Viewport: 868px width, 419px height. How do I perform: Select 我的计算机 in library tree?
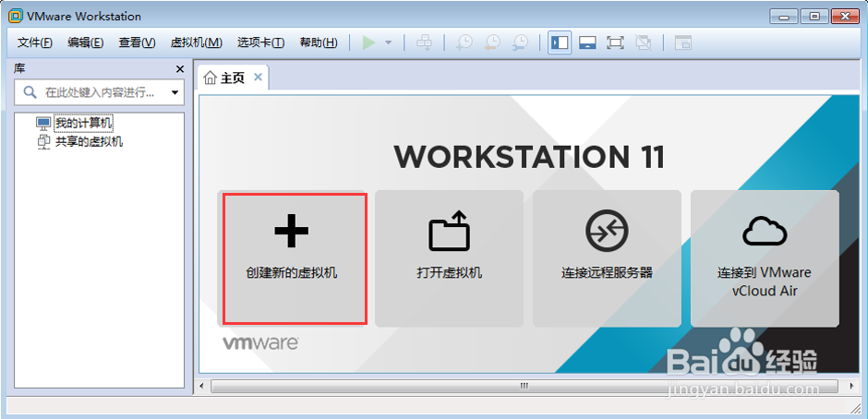click(84, 123)
